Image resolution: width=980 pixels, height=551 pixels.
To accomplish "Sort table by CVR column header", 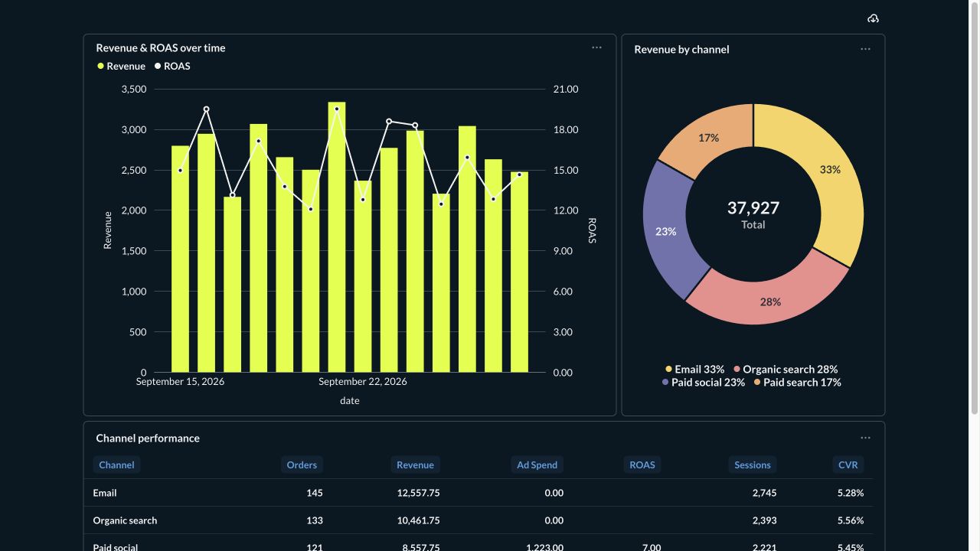I will (848, 465).
